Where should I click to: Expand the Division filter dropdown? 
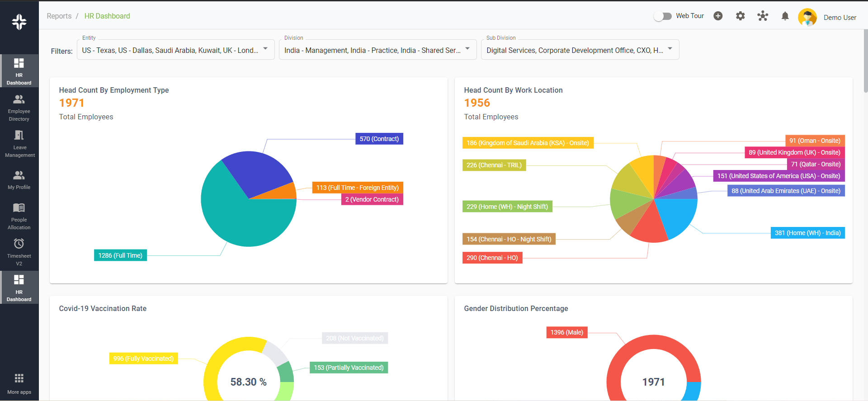[x=467, y=49]
